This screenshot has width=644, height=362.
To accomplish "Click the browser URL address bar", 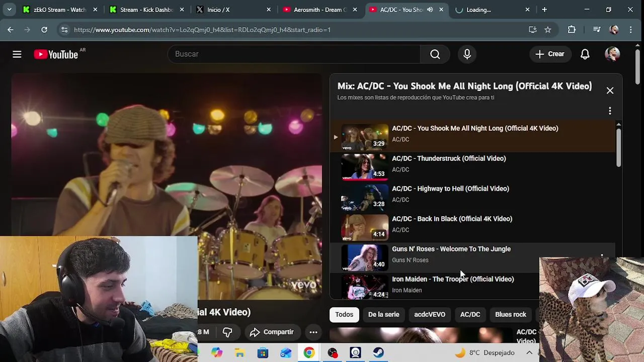I will tap(297, 30).
